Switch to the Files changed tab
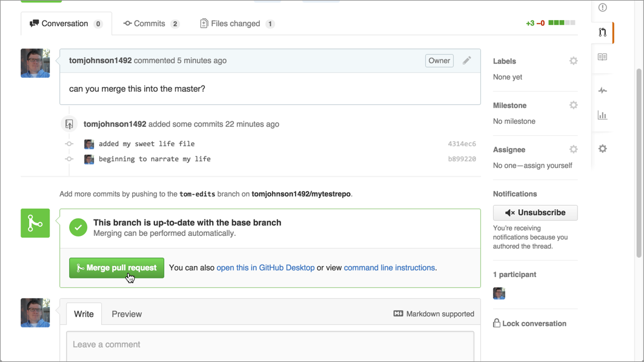644x362 pixels. 237,24
